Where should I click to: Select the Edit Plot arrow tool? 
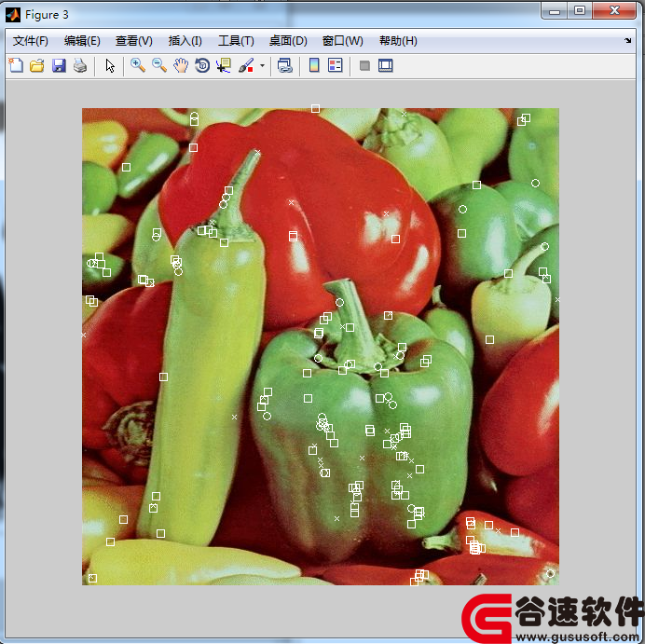click(110, 65)
